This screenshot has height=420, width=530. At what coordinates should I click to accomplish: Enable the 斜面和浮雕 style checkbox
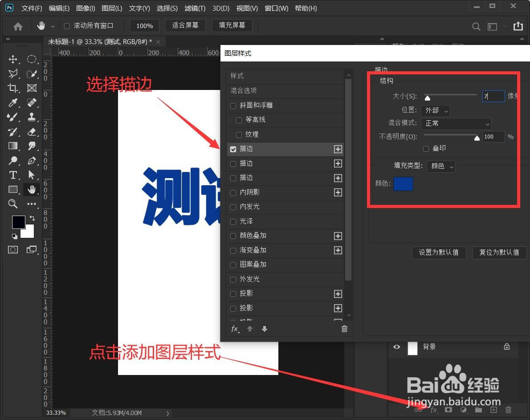(x=233, y=106)
